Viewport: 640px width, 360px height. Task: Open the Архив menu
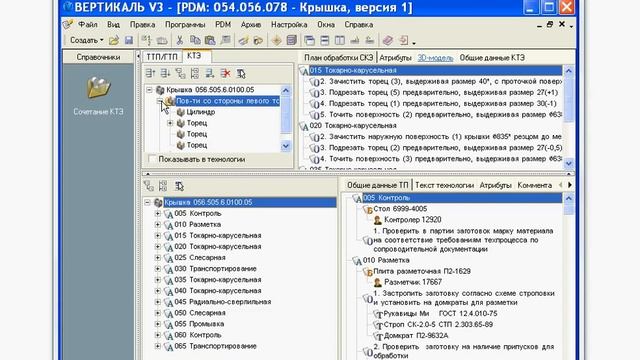pyautogui.click(x=251, y=24)
